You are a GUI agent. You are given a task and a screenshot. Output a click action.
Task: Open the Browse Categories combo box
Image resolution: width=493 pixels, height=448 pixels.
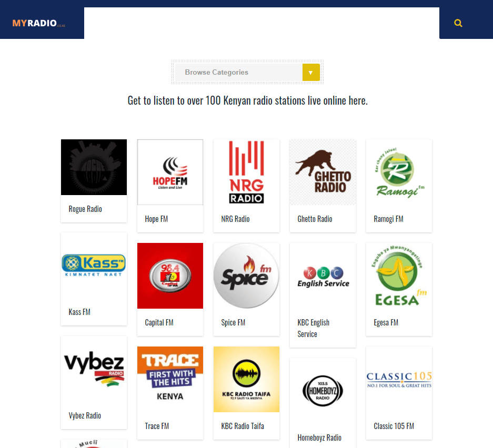pyautogui.click(x=247, y=72)
